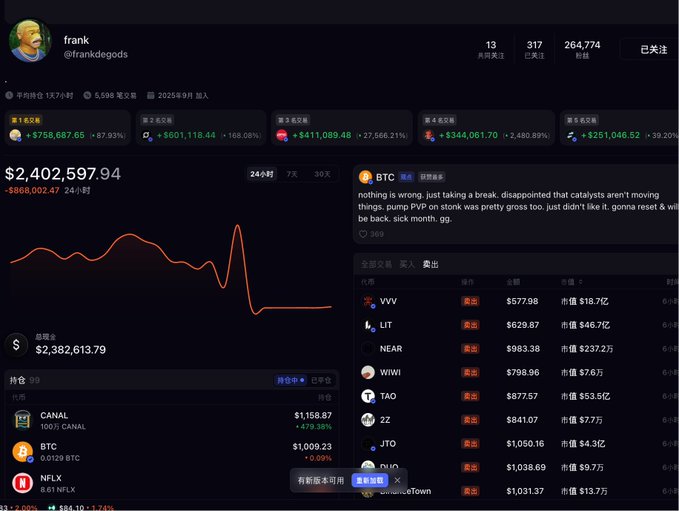Click the clock icon beside 平均持仓

tap(9, 95)
